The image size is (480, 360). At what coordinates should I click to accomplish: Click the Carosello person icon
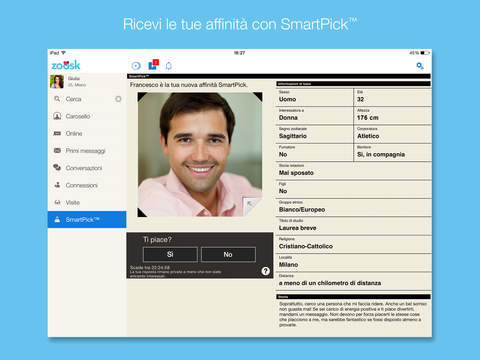(57, 116)
